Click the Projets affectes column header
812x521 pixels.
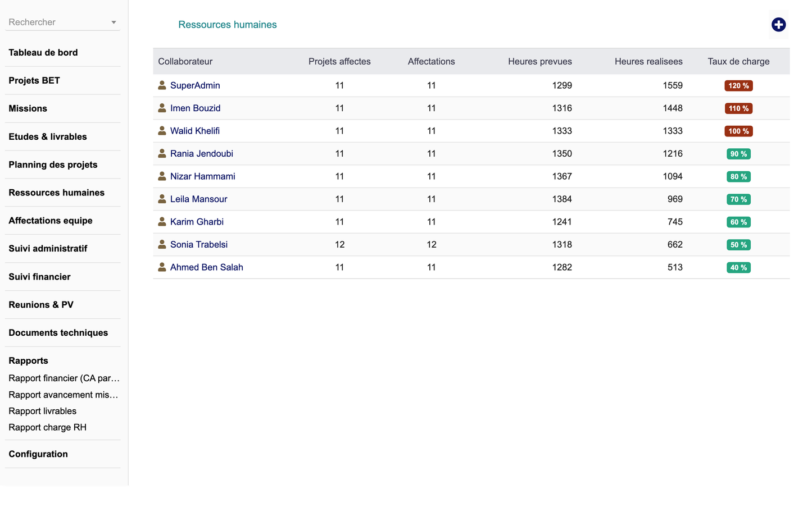(x=339, y=61)
